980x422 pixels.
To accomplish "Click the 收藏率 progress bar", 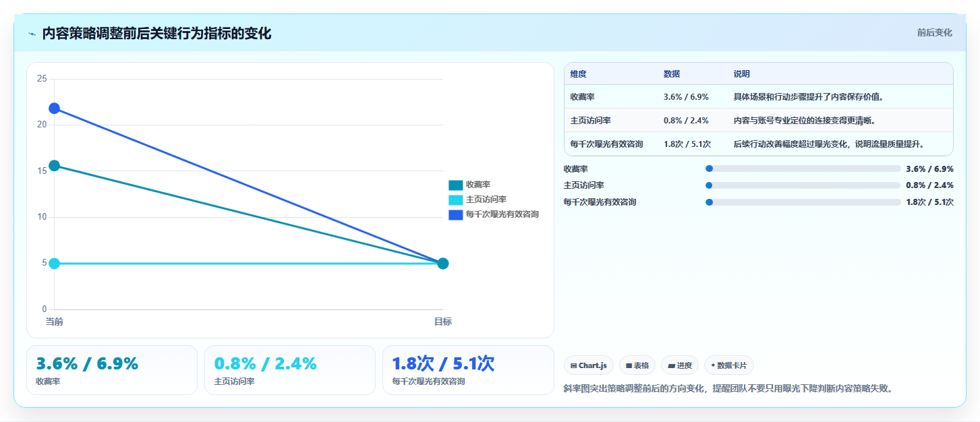I will (x=803, y=169).
